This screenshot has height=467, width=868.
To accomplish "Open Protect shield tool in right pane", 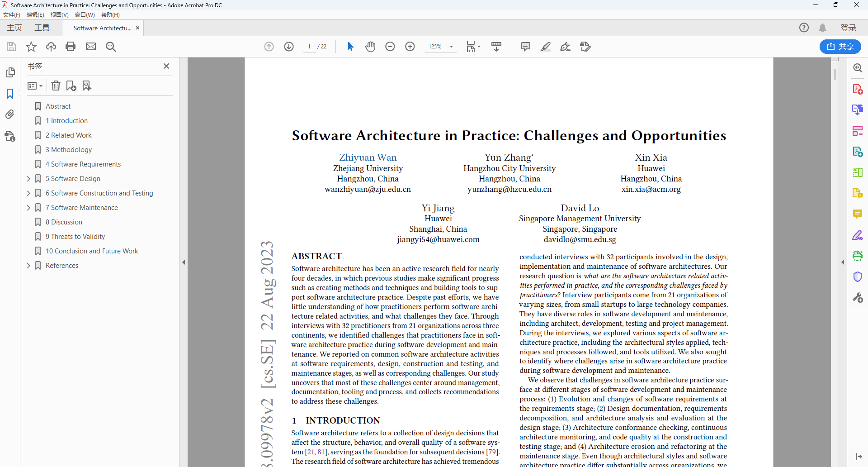I will (x=858, y=276).
